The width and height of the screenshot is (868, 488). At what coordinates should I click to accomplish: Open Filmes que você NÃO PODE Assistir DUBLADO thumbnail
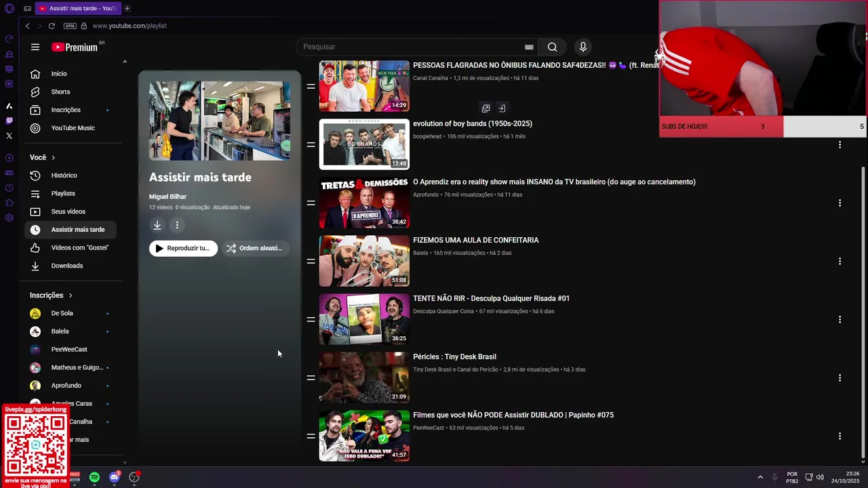tap(364, 436)
